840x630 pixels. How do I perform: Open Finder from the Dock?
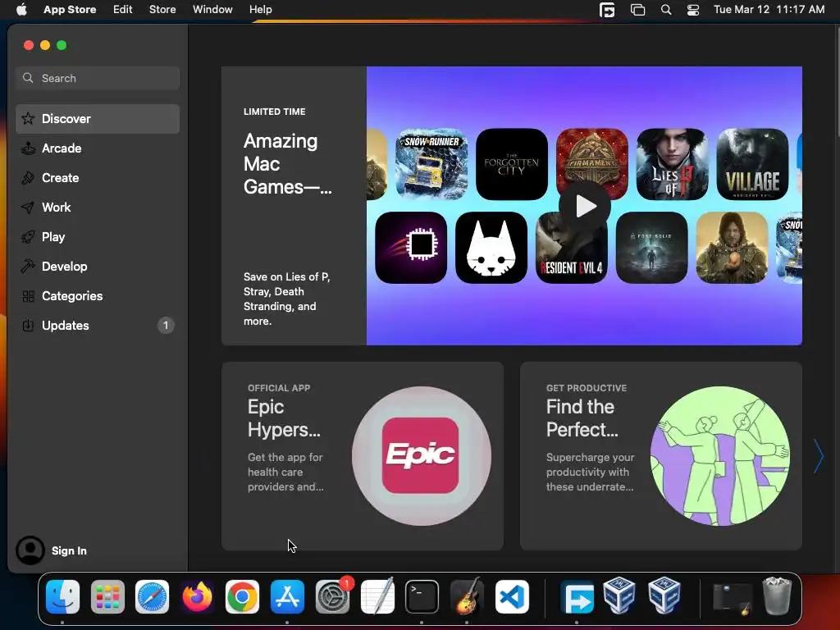(62, 596)
